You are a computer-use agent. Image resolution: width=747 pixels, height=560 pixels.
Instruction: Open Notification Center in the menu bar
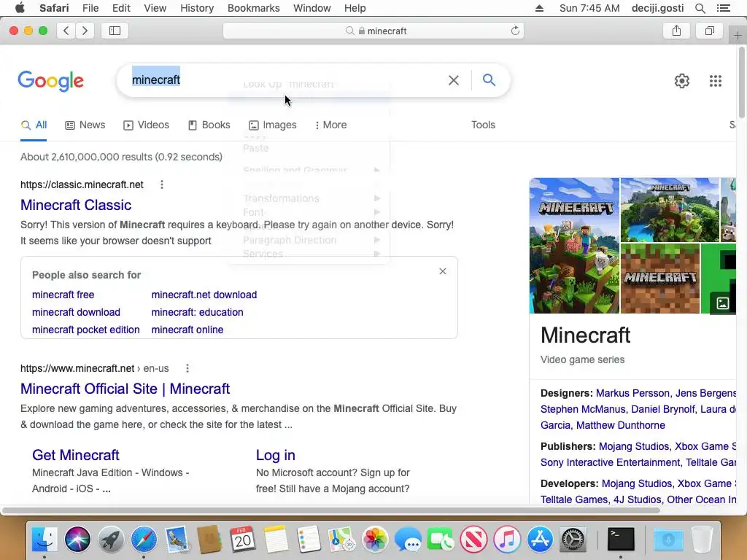point(723,8)
